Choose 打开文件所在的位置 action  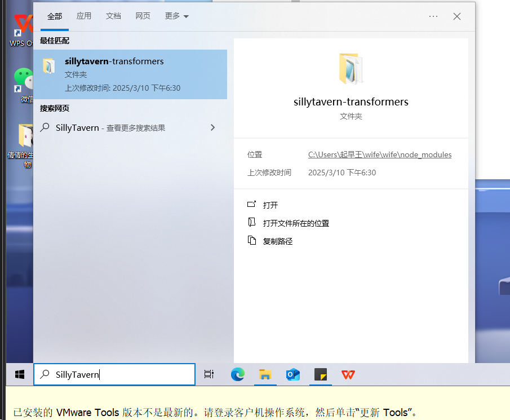coord(296,223)
